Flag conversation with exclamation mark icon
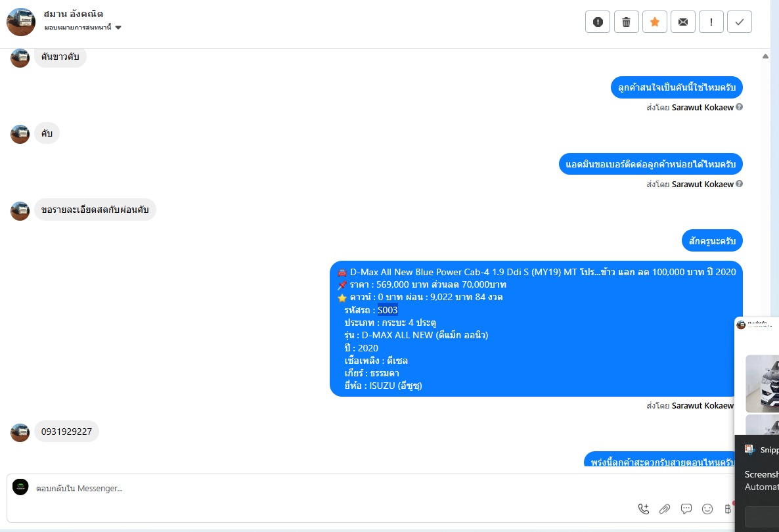The image size is (779, 532). (x=711, y=22)
